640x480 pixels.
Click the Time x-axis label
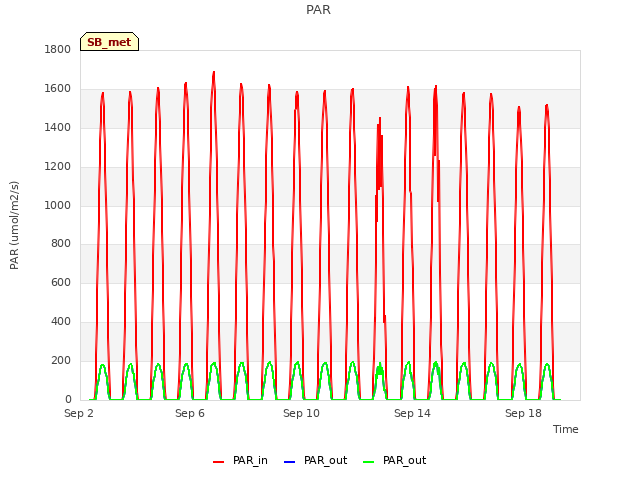click(566, 429)
